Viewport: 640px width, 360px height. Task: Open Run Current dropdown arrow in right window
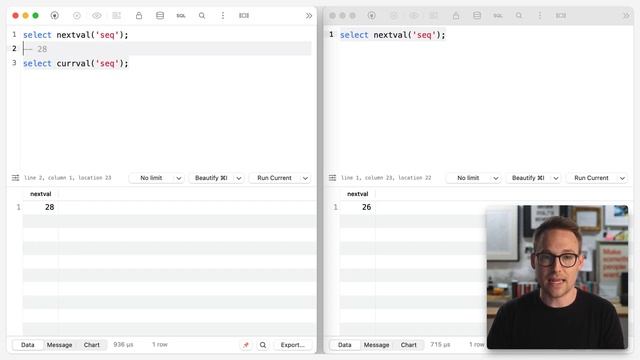pyautogui.click(x=622, y=178)
